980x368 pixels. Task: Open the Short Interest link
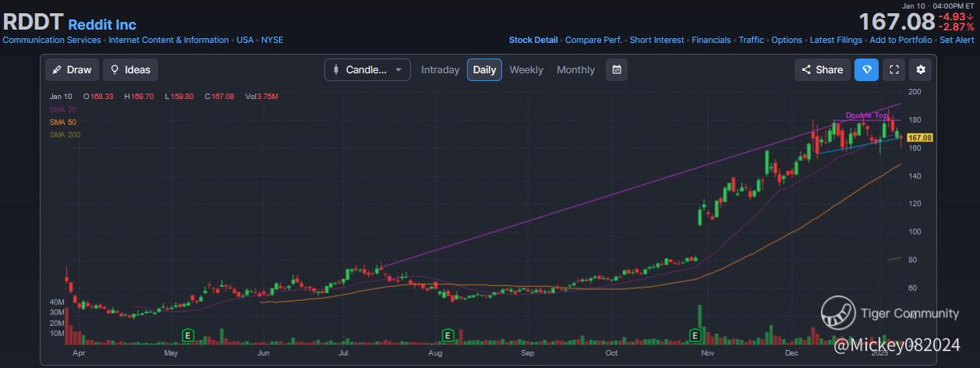[656, 40]
